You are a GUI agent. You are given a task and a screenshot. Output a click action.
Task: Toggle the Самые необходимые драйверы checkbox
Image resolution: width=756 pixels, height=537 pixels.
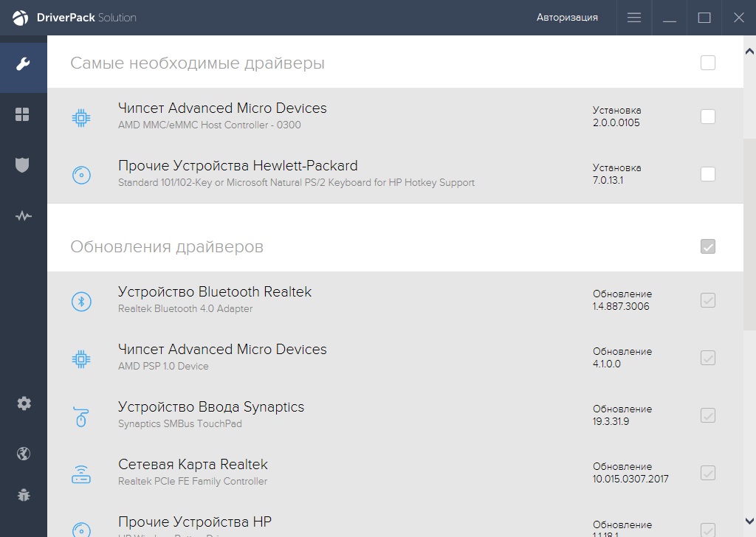708,63
